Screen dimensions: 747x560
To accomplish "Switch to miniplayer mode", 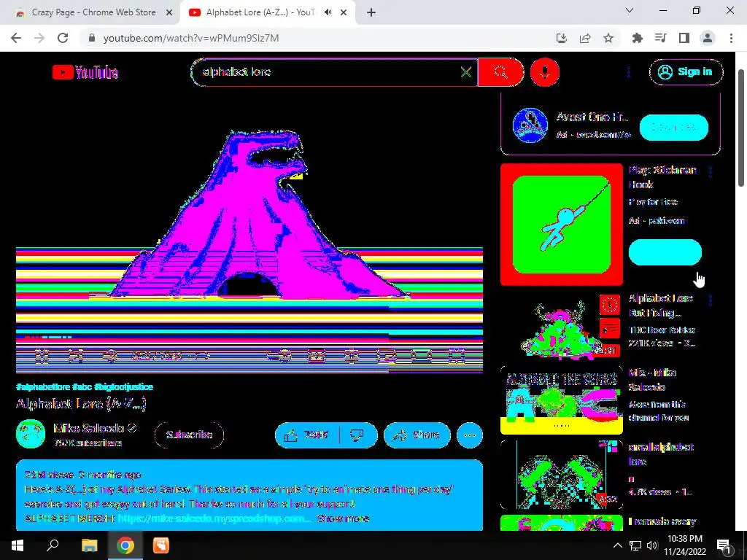I will point(386,355).
